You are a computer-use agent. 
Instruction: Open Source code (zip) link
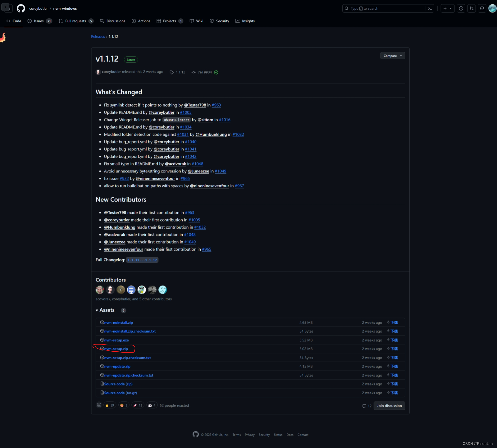(x=118, y=384)
